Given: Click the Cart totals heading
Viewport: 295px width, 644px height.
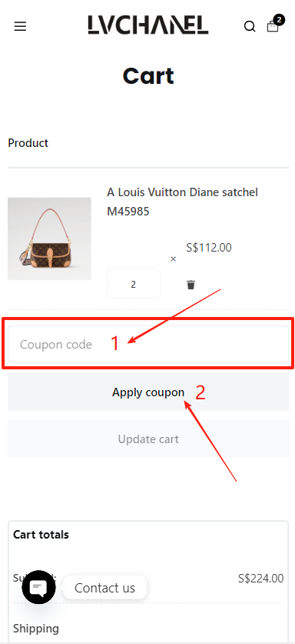Looking at the screenshot, I should click(x=41, y=534).
